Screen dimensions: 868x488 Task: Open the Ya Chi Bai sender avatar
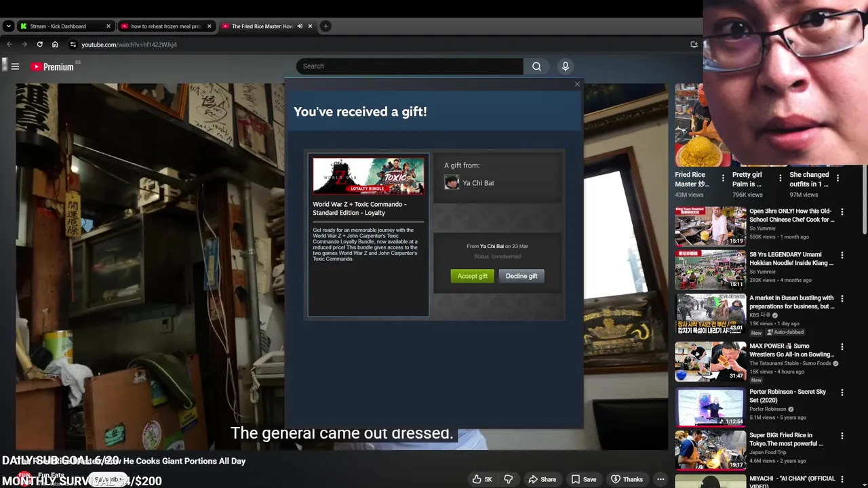[x=452, y=182]
